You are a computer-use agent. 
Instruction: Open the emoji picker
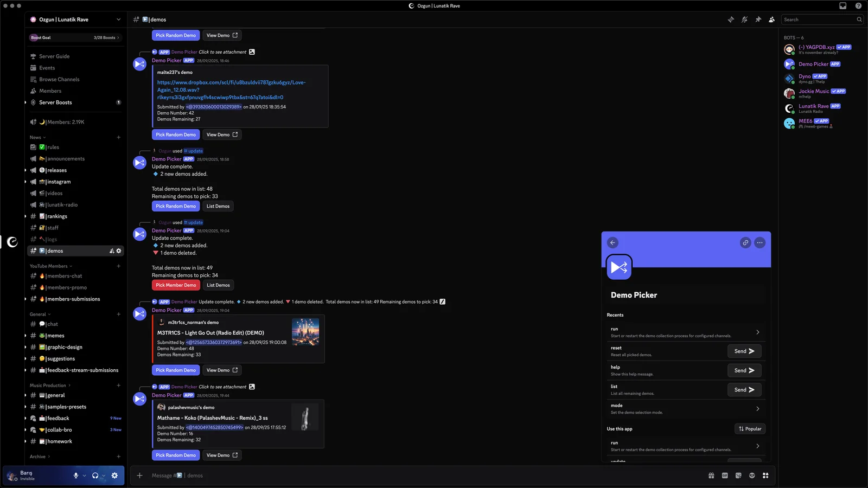[752, 476]
